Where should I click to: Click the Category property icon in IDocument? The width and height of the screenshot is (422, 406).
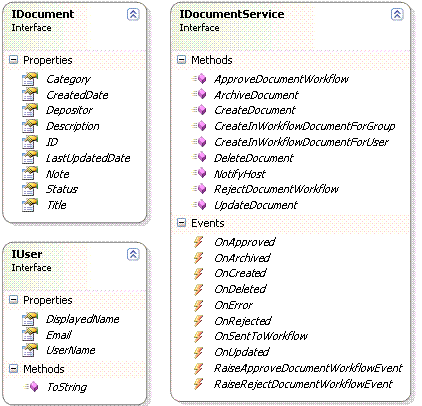point(30,79)
